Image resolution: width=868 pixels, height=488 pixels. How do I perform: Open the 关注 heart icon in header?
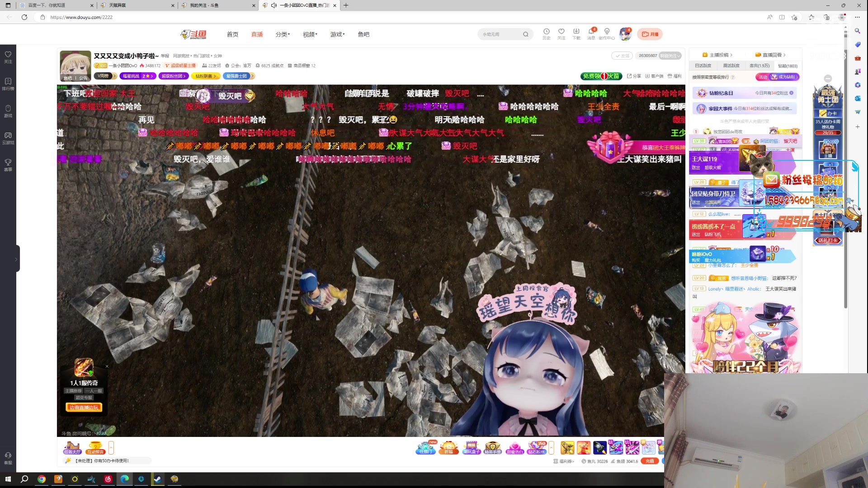pos(561,34)
